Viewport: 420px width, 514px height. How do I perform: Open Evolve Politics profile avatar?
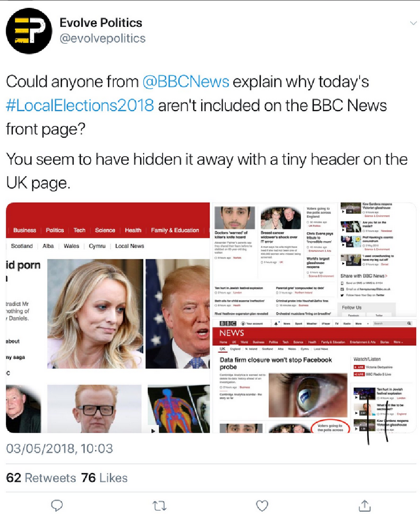point(29,31)
